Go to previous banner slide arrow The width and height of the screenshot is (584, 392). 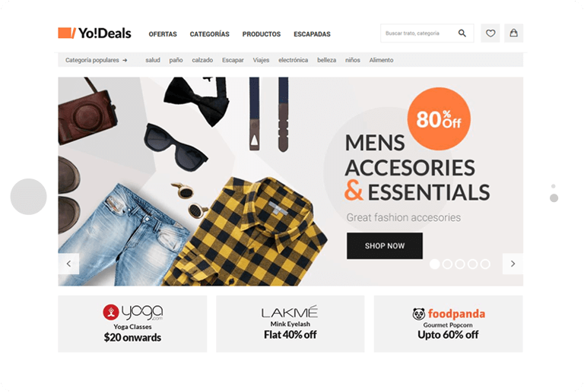point(68,264)
